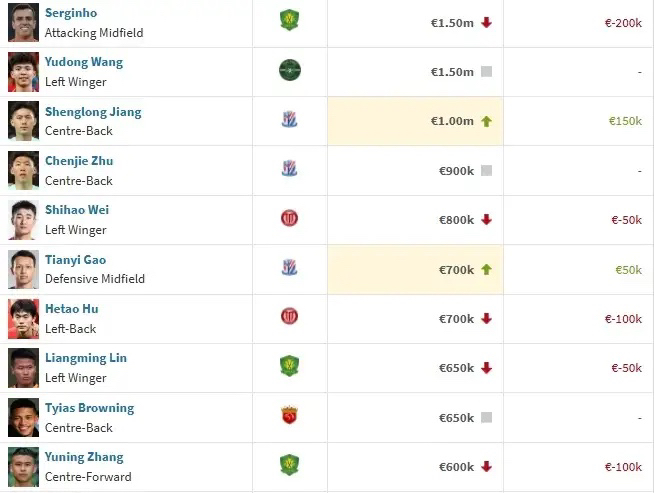Open Serginho's player profile link
Image resolution: width=654 pixels, height=493 pixels.
coord(71,13)
